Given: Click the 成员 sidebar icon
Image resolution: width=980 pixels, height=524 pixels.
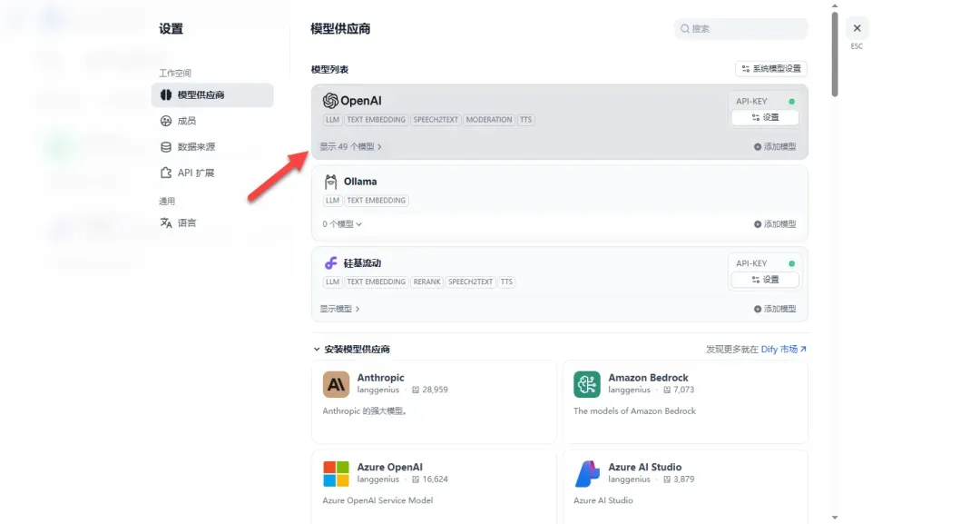Looking at the screenshot, I should coord(166,121).
